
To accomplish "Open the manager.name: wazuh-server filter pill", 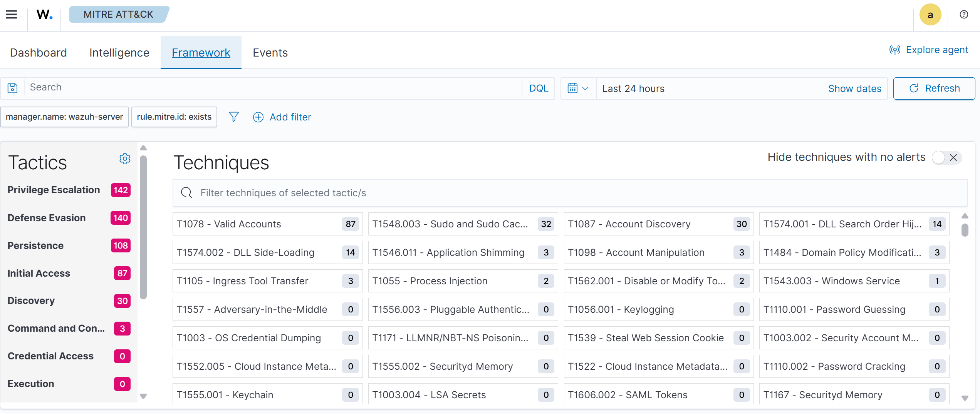I will (64, 117).
